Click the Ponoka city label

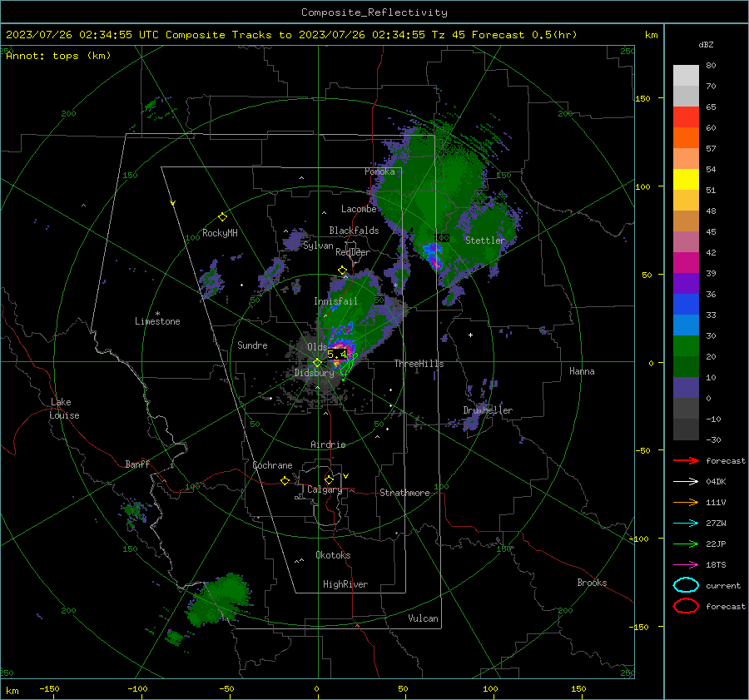coord(379,171)
